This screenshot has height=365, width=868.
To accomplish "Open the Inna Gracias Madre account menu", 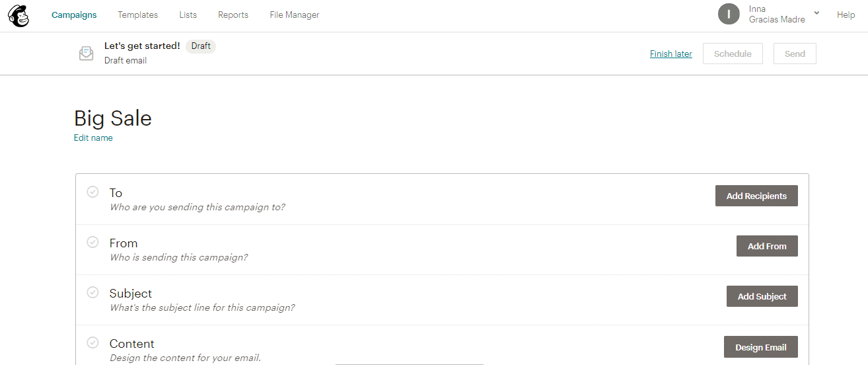I will click(777, 15).
